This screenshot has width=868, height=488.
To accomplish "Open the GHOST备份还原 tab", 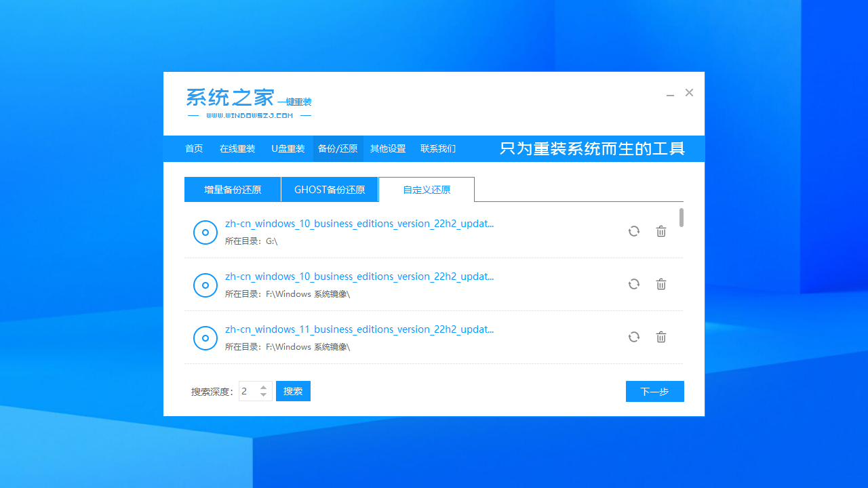I will (x=330, y=189).
